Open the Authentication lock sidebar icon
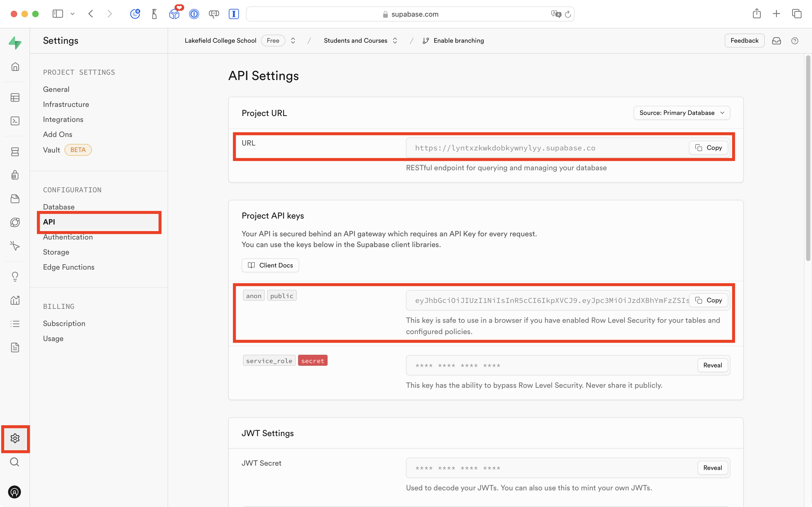 pyautogui.click(x=15, y=175)
